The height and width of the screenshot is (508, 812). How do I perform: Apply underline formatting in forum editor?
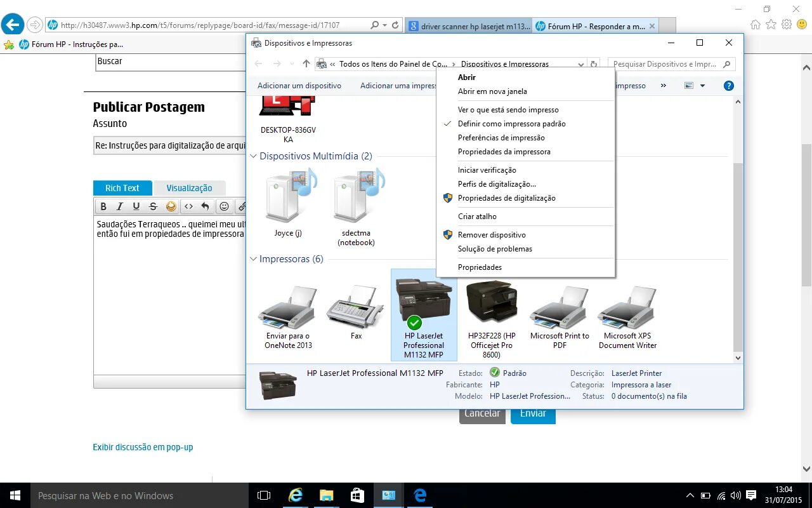pyautogui.click(x=136, y=206)
